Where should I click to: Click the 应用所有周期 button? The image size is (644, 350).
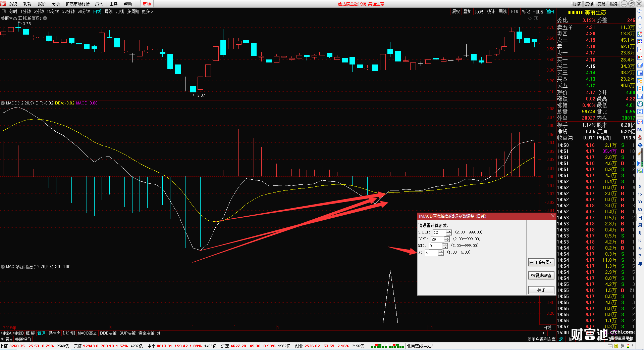541,262
